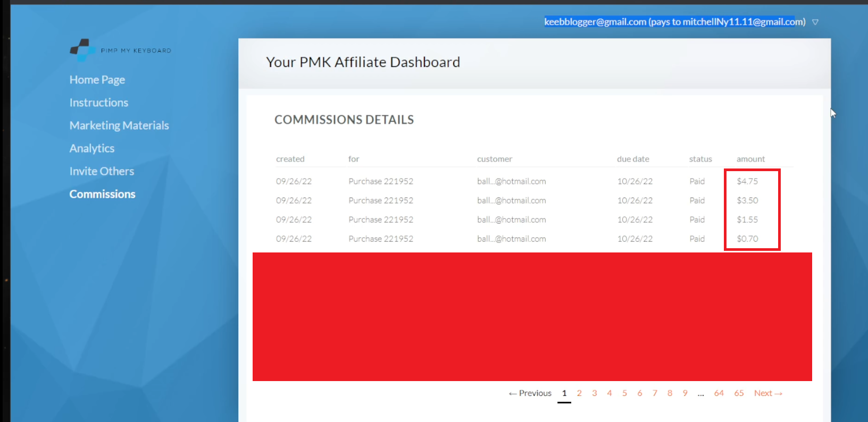
Task: Click the Your PMK Affiliate Dashboard title
Action: coord(363,62)
